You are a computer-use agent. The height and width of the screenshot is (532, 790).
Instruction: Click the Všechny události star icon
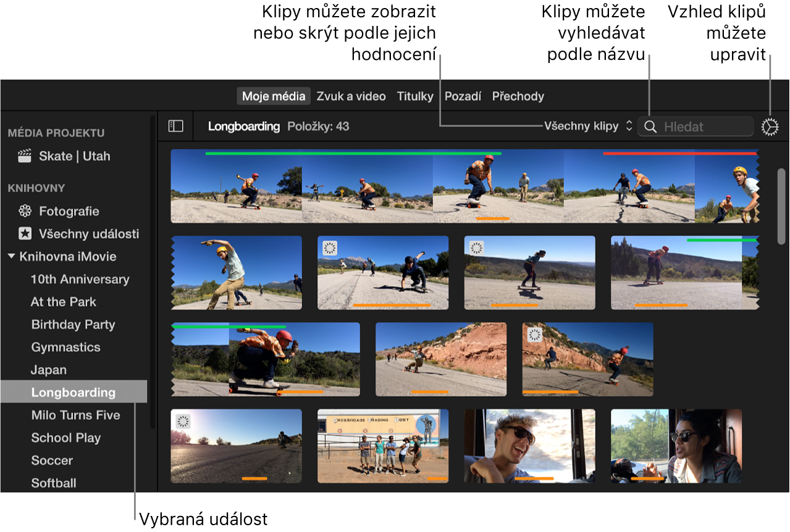click(x=25, y=234)
